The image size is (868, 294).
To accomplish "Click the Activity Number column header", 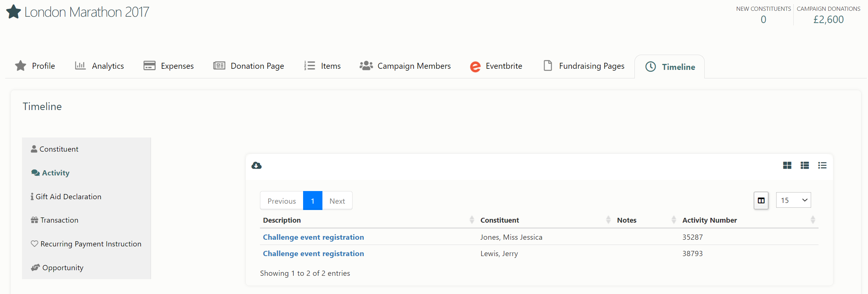I will [710, 220].
